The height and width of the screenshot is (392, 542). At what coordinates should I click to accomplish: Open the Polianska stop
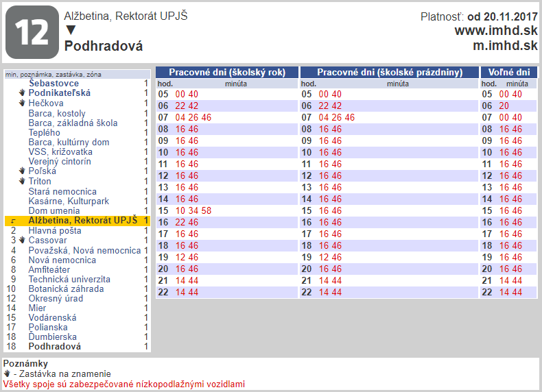[48, 328]
